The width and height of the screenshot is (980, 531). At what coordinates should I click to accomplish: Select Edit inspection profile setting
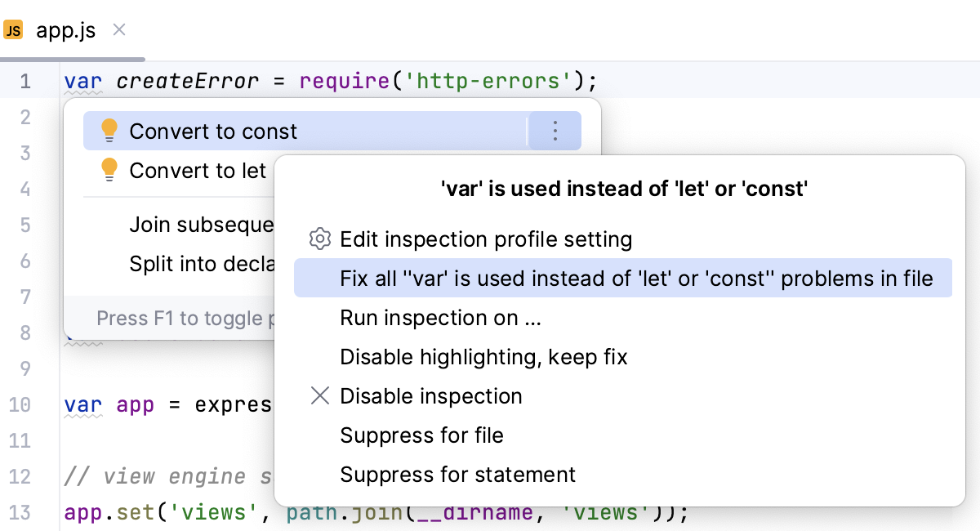tap(485, 239)
